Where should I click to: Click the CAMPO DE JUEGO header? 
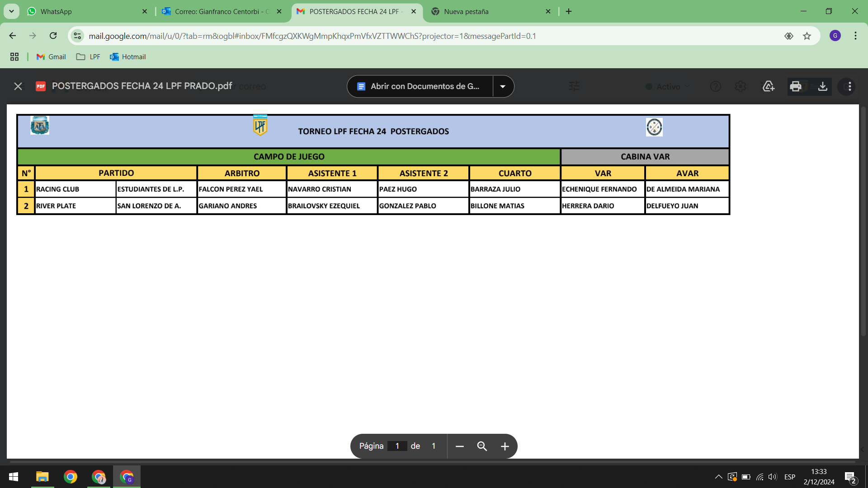pyautogui.click(x=289, y=156)
